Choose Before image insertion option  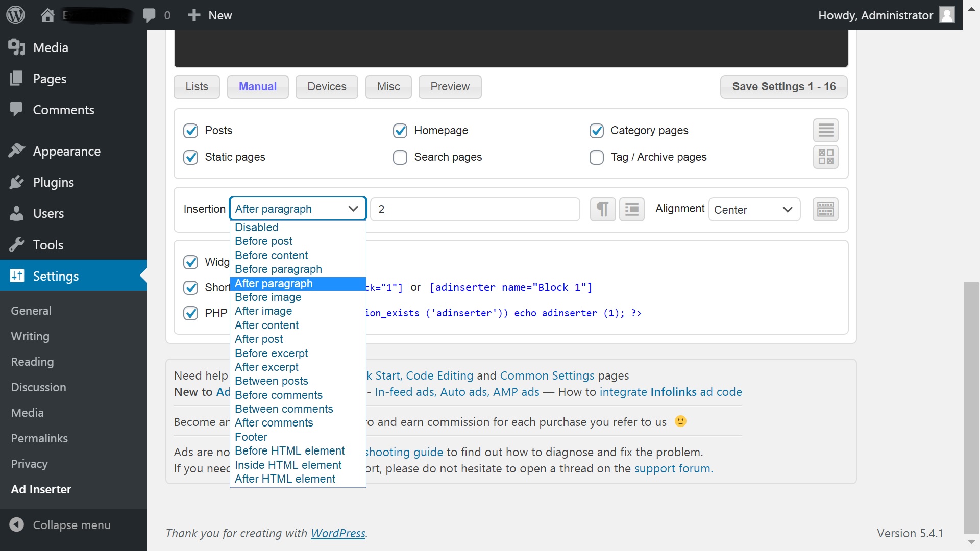click(298, 297)
